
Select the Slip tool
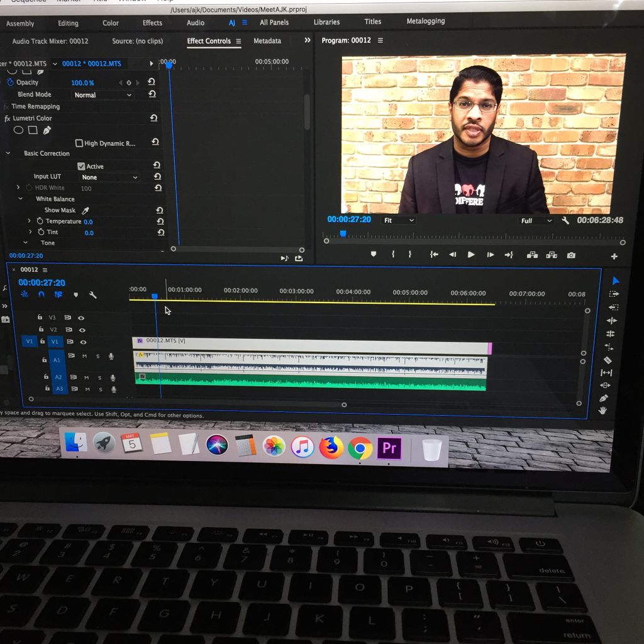click(606, 372)
